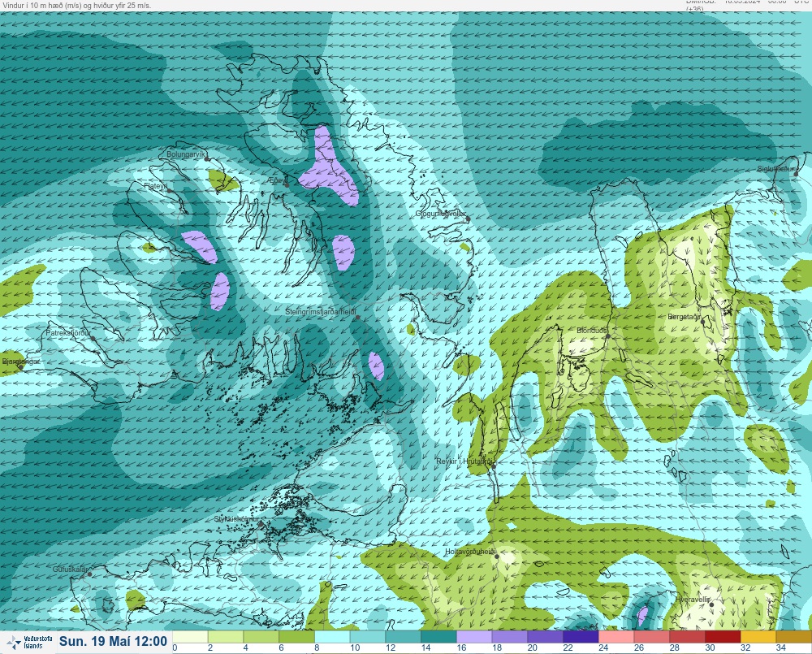
Task: Click the Patreksfjörður station label
Action: tap(68, 333)
